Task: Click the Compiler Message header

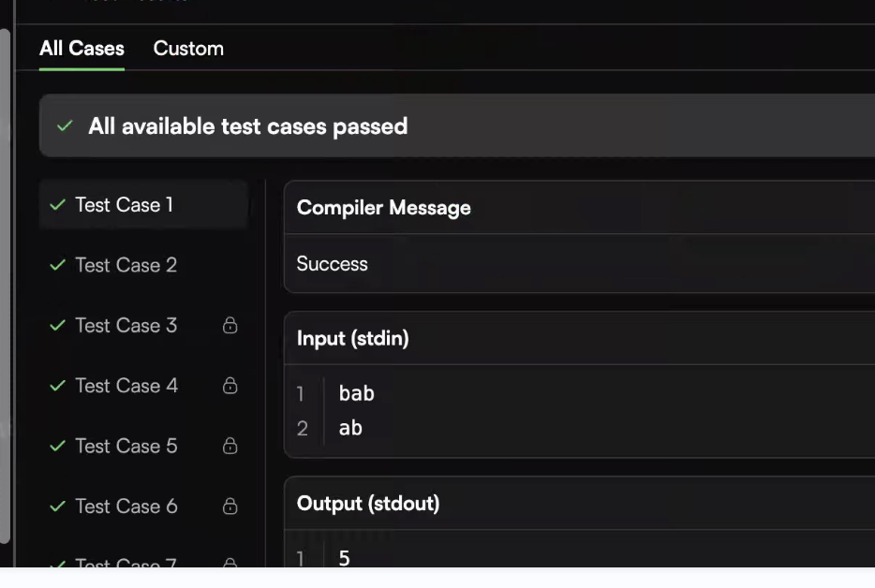Action: pyautogui.click(x=580, y=208)
